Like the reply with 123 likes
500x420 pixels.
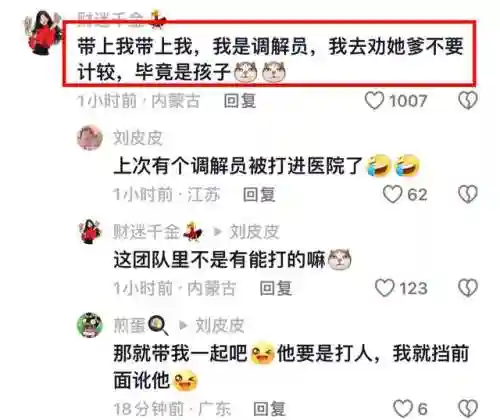pos(385,288)
